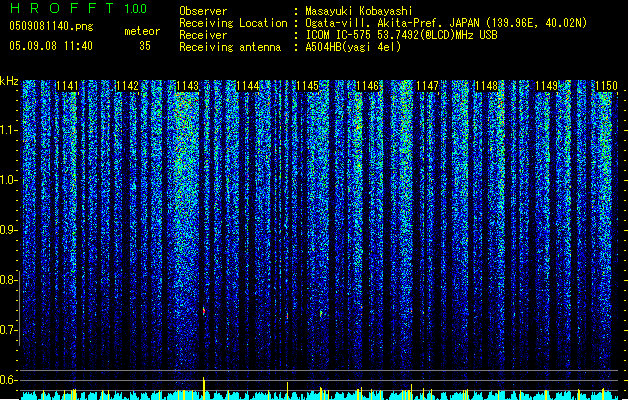This screenshot has height=400, width=629.
Task: Click the 'meteor' label
Action: pyautogui.click(x=142, y=31)
